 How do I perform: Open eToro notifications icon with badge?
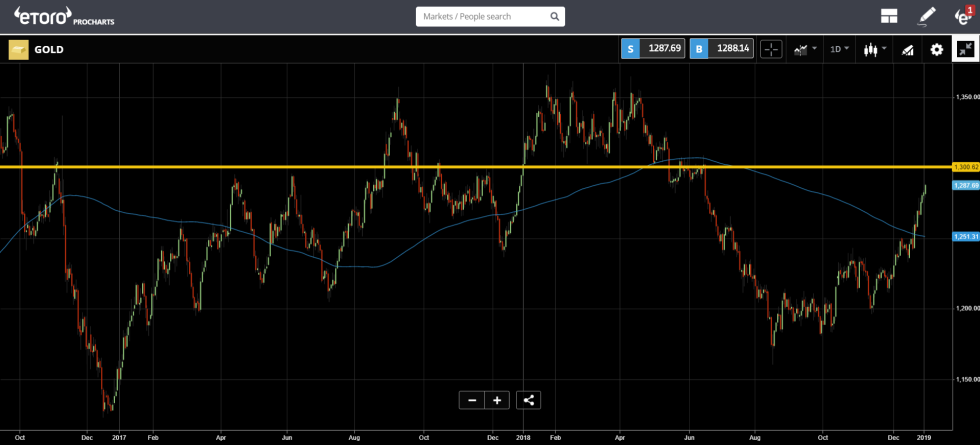pyautogui.click(x=962, y=16)
